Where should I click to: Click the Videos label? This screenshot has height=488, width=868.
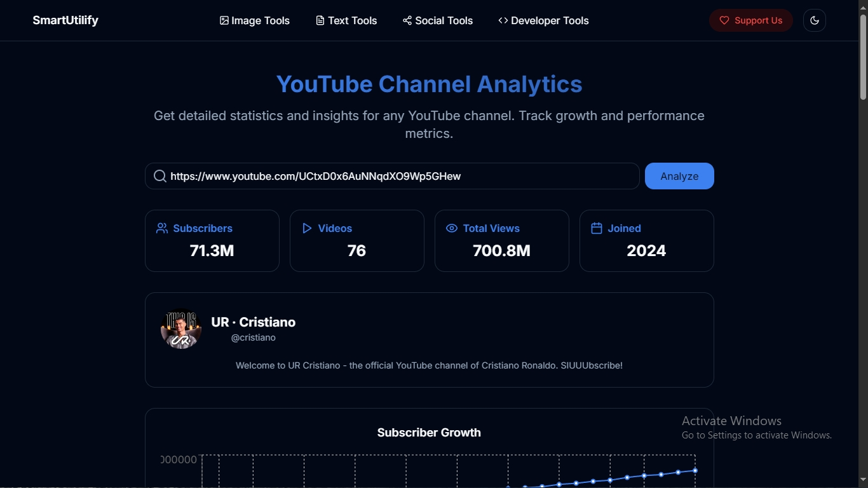335,228
